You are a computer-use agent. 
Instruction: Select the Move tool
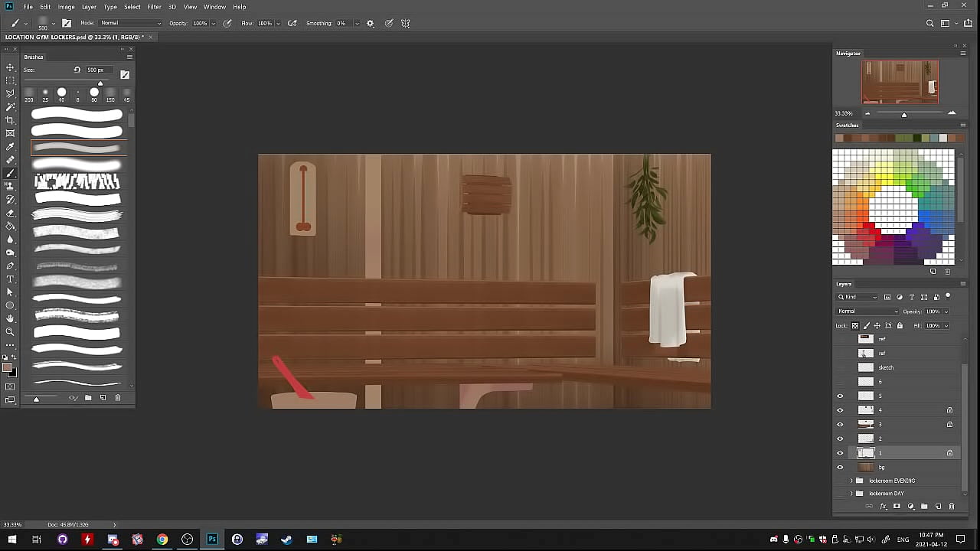click(10, 67)
